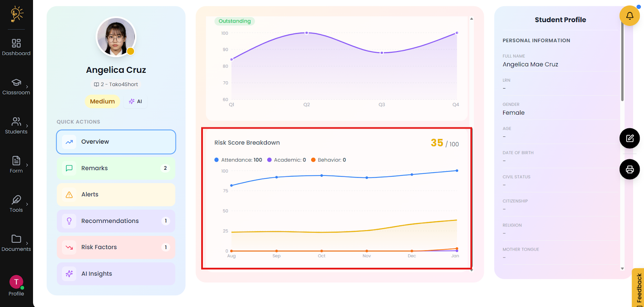Click the AI badge button

click(136, 101)
